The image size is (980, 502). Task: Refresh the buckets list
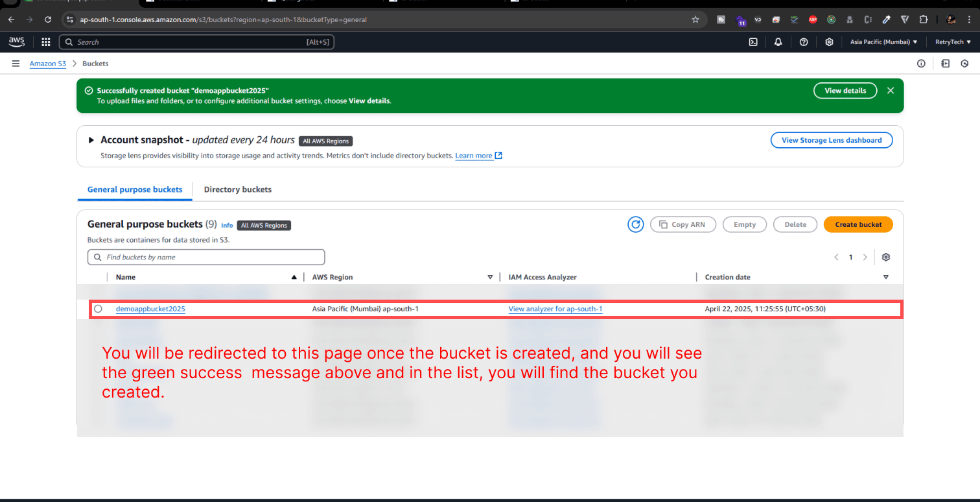click(635, 224)
